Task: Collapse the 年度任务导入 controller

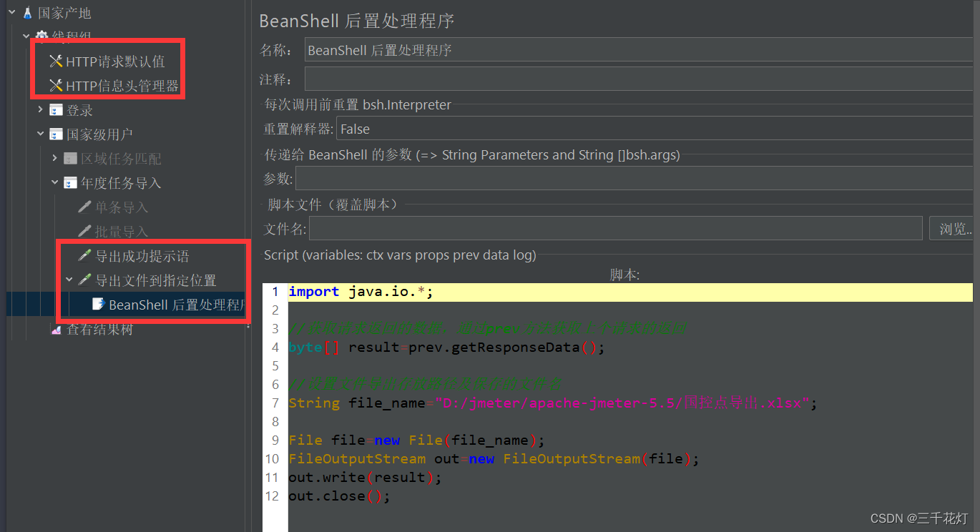Action: (x=55, y=183)
